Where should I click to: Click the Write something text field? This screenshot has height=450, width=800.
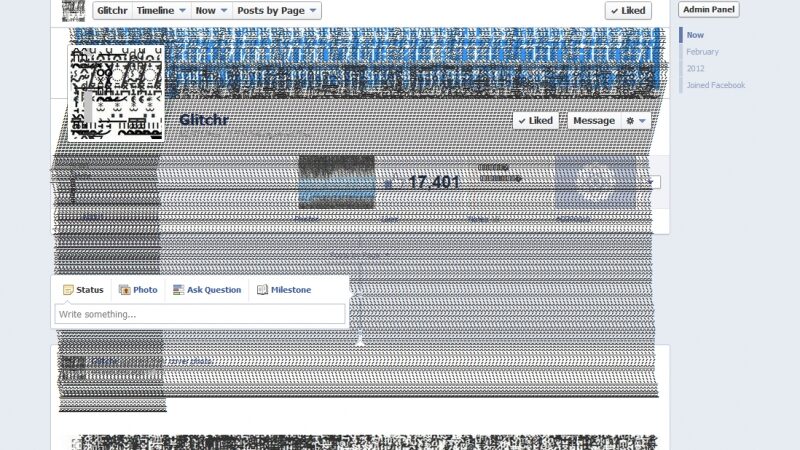pyautogui.click(x=200, y=314)
